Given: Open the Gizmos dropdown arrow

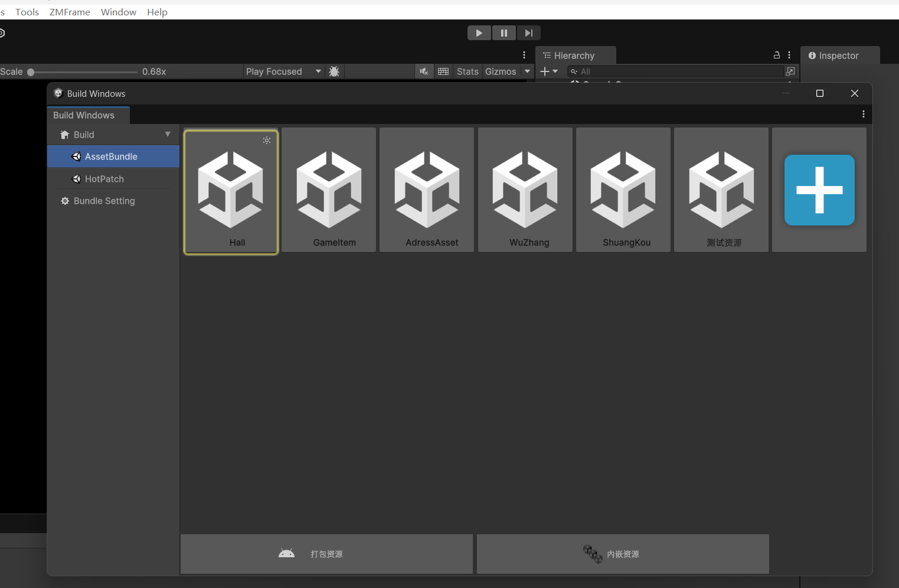Looking at the screenshot, I should (527, 71).
